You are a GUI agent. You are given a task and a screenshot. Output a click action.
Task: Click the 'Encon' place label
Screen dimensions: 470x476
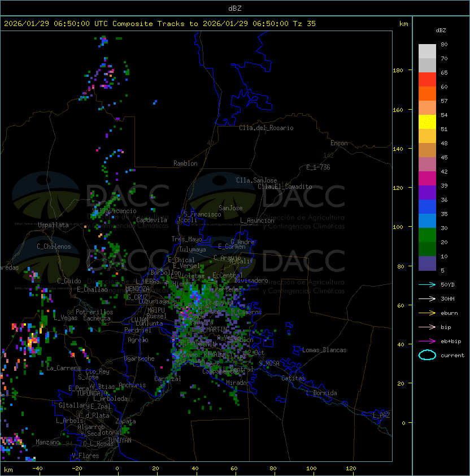pyautogui.click(x=339, y=143)
